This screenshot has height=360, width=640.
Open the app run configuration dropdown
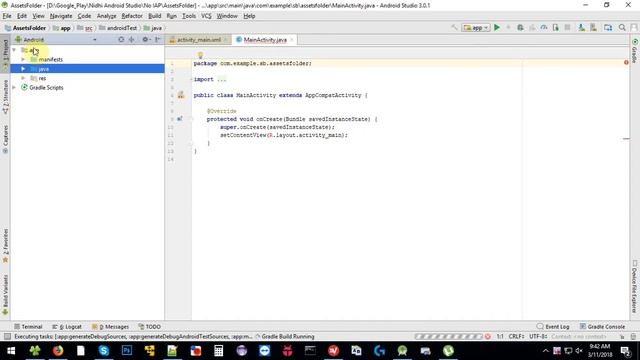(x=476, y=27)
